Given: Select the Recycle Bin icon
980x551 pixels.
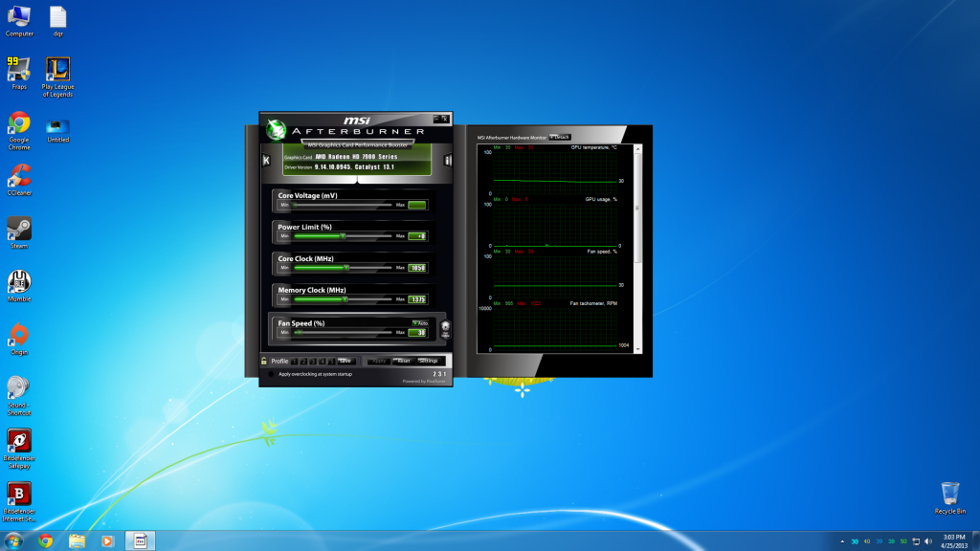Looking at the screenshot, I should 950,497.
